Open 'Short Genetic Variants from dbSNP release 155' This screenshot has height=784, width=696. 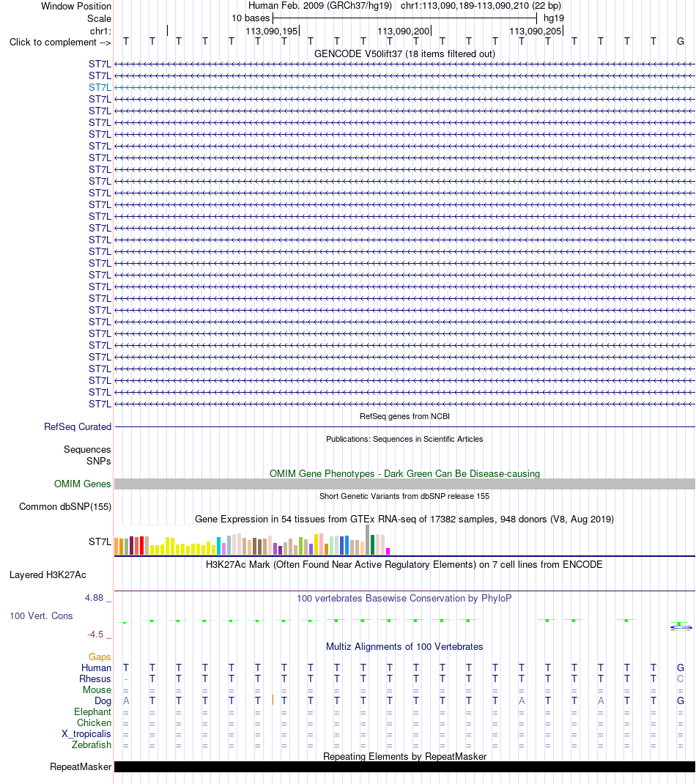point(404,496)
